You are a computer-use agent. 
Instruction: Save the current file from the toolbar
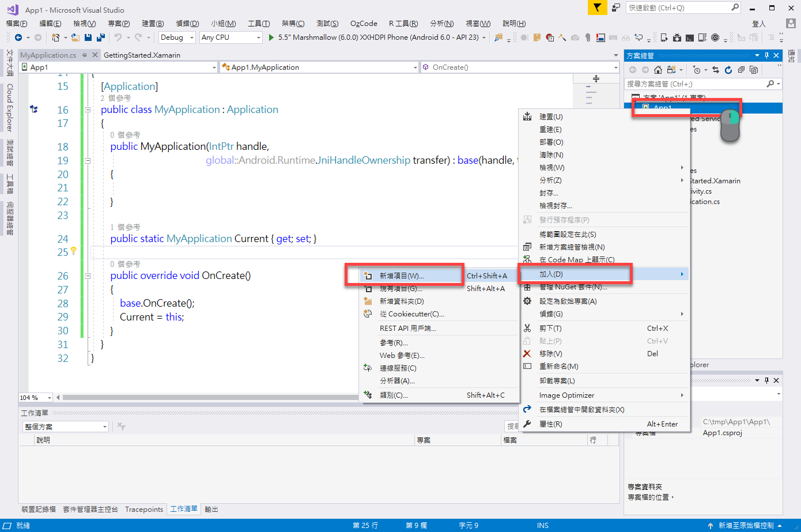point(88,37)
